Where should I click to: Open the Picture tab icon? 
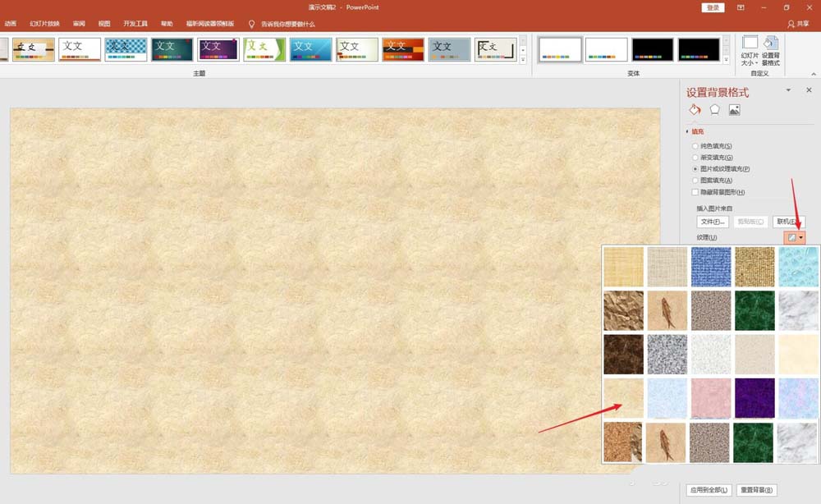coord(735,110)
